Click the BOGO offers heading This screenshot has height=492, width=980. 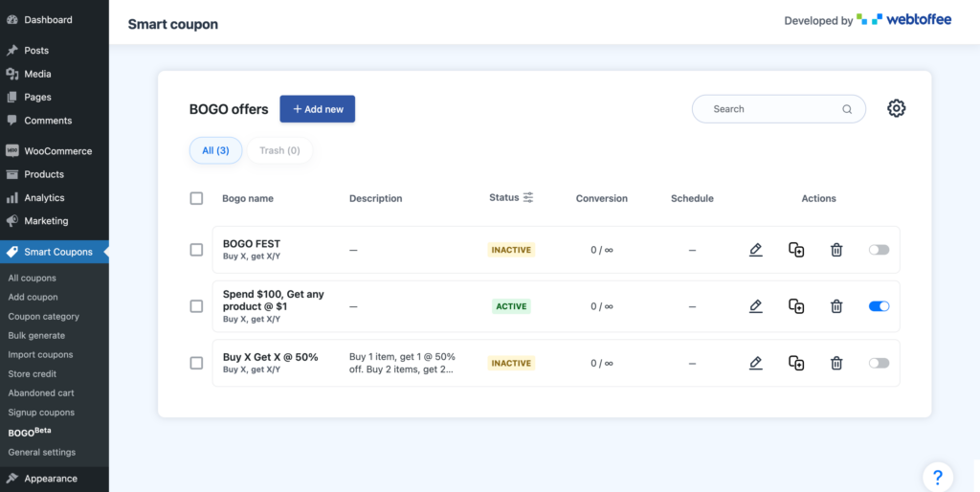click(x=229, y=109)
